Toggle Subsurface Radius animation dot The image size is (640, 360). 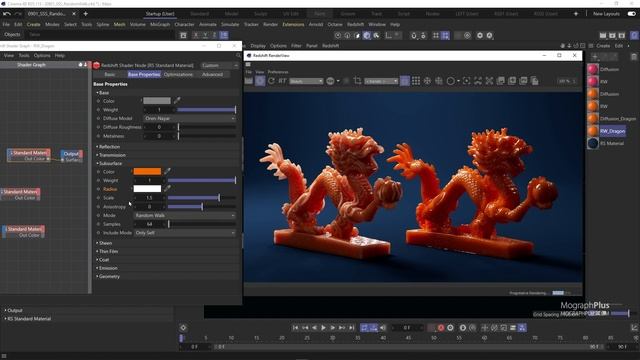point(98,189)
